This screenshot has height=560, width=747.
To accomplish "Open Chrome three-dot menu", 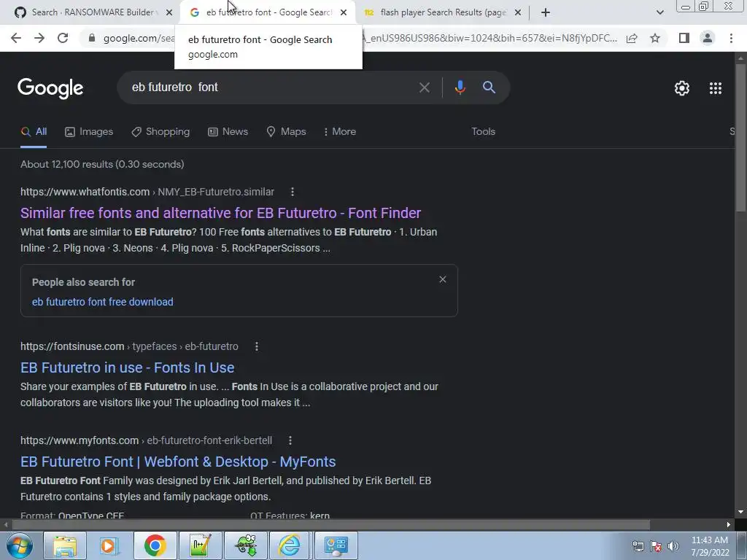I will [731, 38].
